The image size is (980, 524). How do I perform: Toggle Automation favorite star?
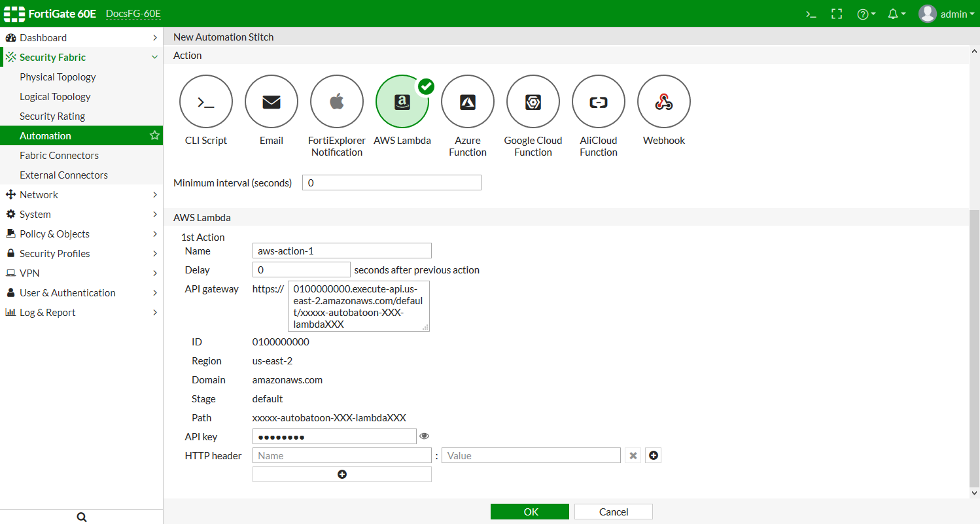(x=154, y=135)
